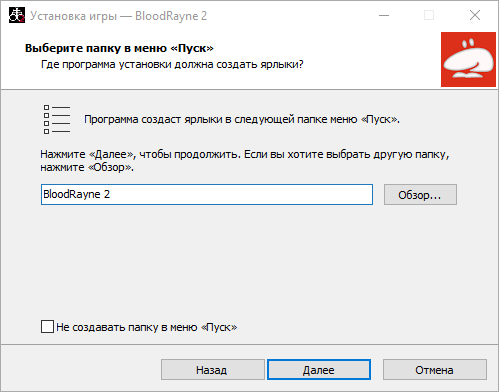Click the title 'Установка игры — BloodRayne 2'

pyautogui.click(x=118, y=16)
